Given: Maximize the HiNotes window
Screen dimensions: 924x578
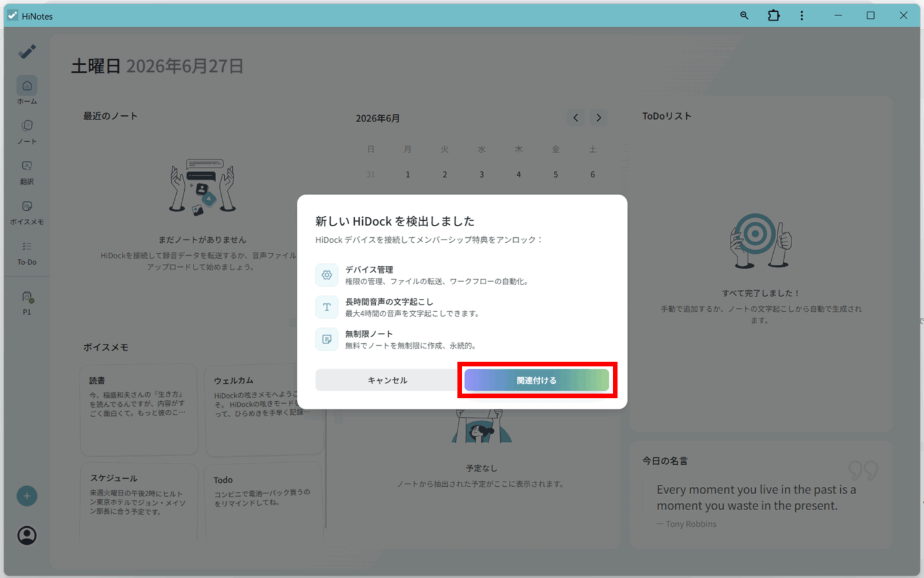Looking at the screenshot, I should (870, 15).
